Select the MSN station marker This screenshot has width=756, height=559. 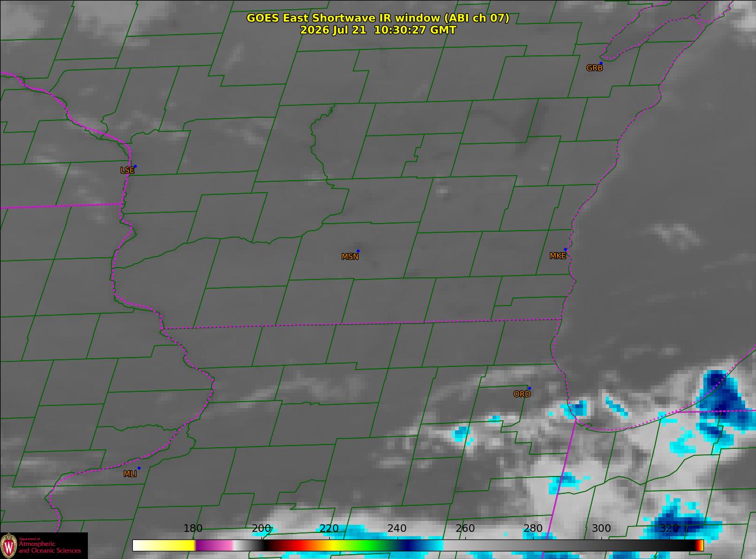coord(358,251)
